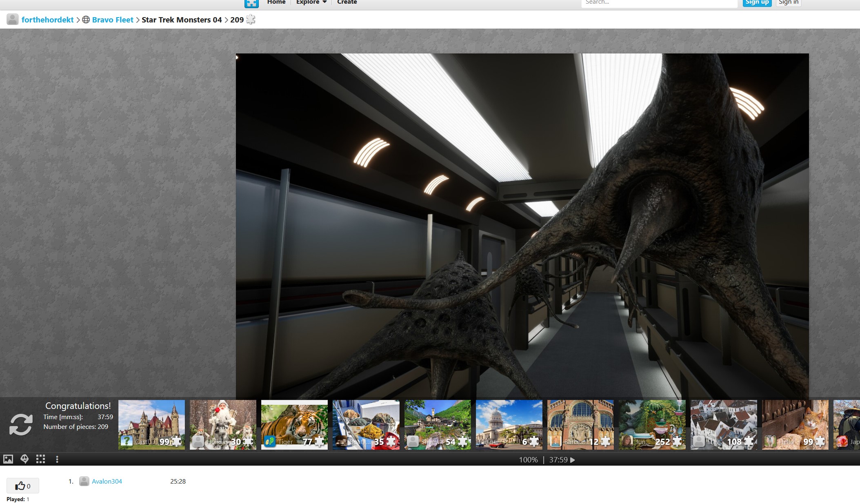Open the Barcelona 12-piece puzzle thumbnail
Image resolution: width=860 pixels, height=504 pixels.
tap(580, 425)
